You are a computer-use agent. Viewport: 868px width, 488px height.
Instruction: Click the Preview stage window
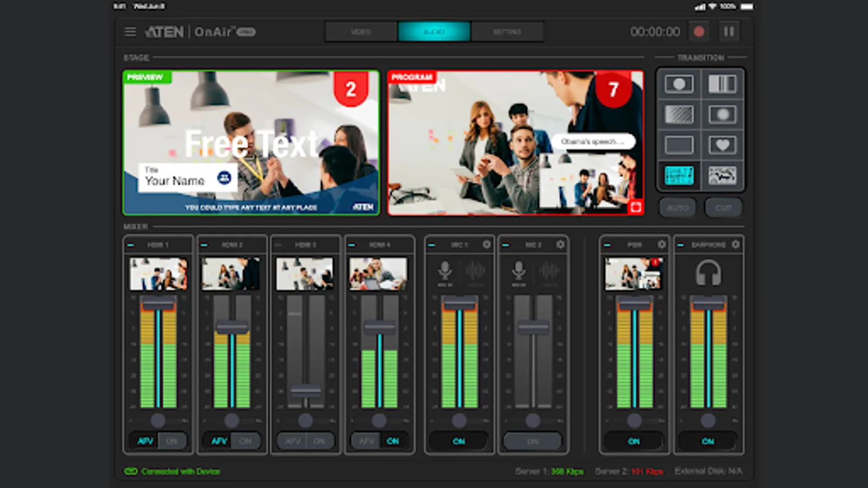pos(251,143)
